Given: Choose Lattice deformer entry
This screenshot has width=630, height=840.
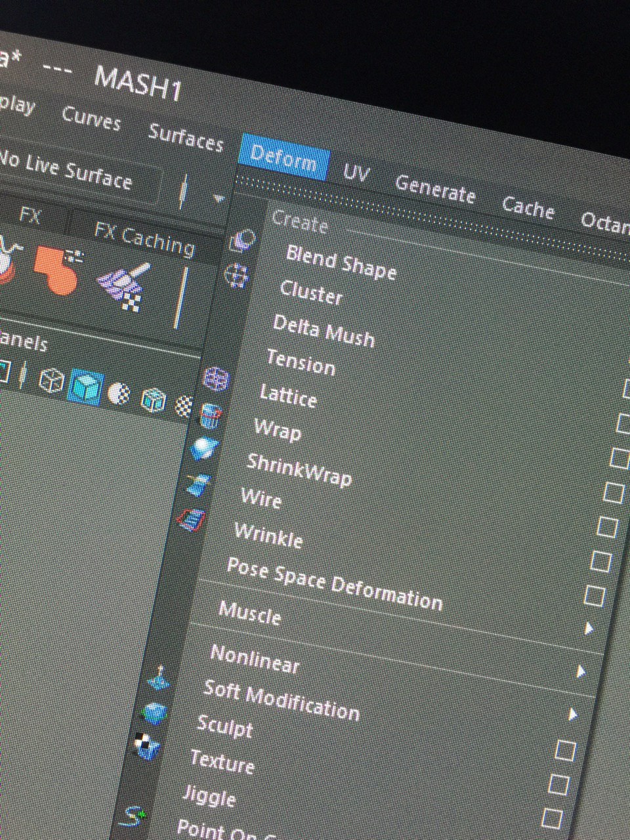Looking at the screenshot, I should coord(288,395).
